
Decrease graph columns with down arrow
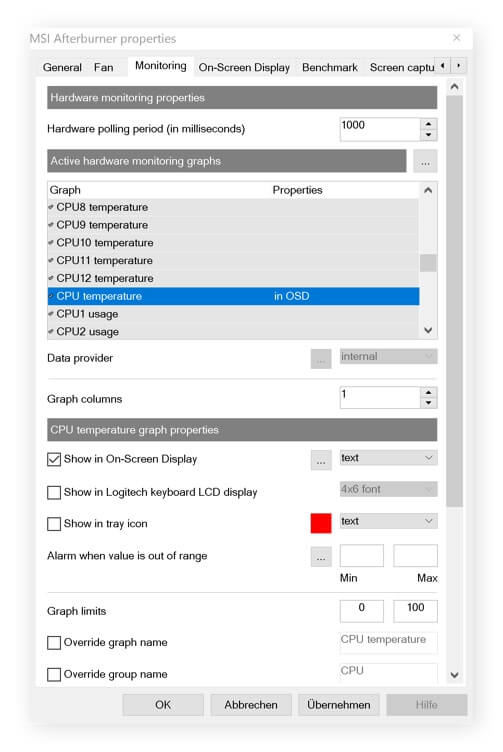click(428, 403)
